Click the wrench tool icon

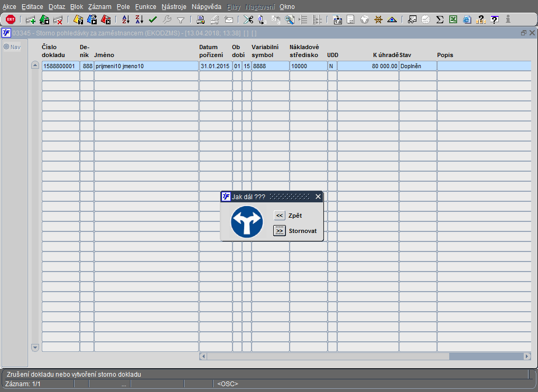pos(167,20)
